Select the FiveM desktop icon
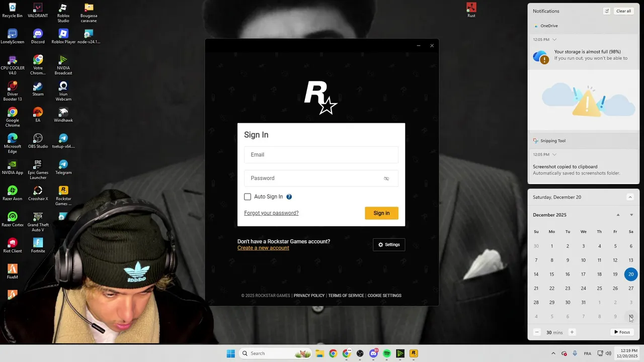The height and width of the screenshot is (362, 644). pos(13,272)
